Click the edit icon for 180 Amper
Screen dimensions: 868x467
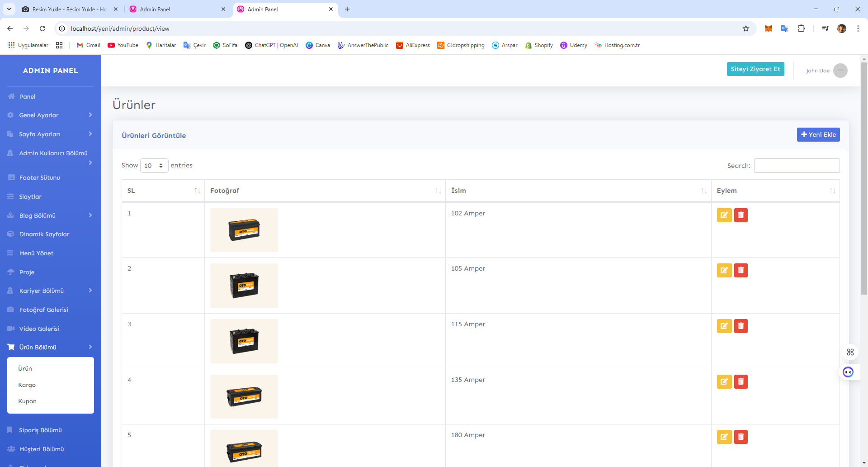(x=724, y=437)
